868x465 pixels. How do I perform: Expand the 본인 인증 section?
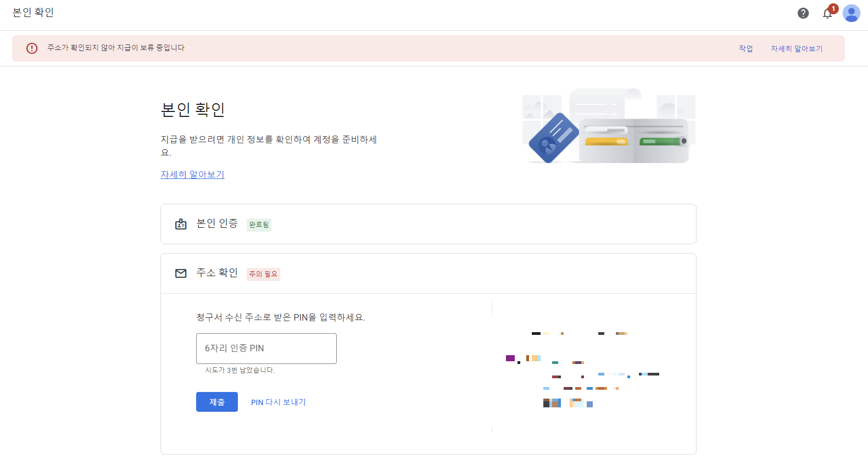coord(429,224)
